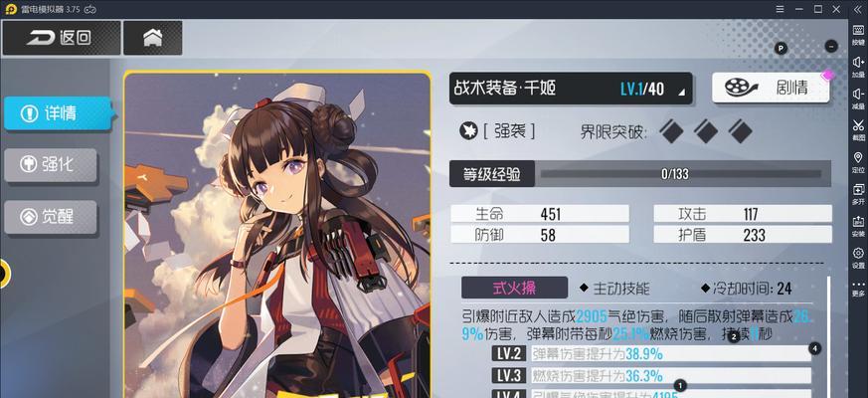Install an APK via 安装 icon
Viewport: 868px width, 398px height.
(x=858, y=226)
